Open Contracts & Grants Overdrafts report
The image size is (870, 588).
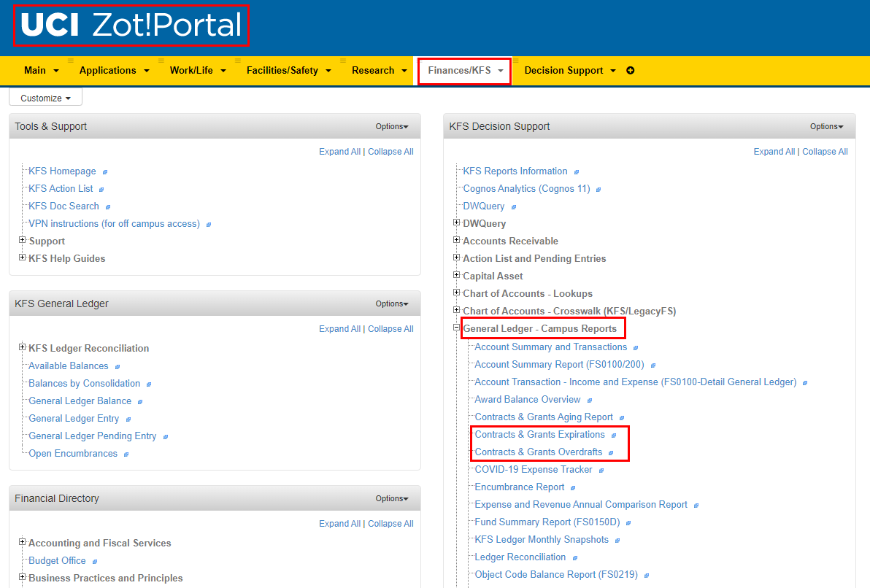point(538,452)
